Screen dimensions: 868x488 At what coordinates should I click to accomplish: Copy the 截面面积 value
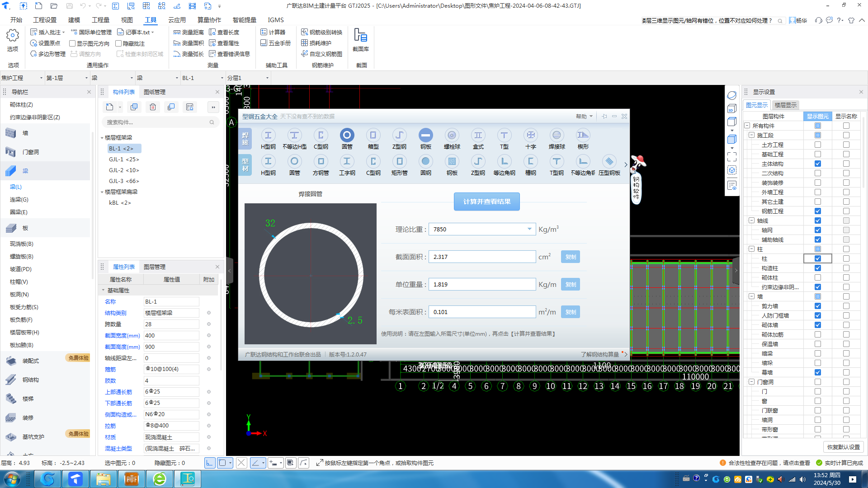click(571, 257)
